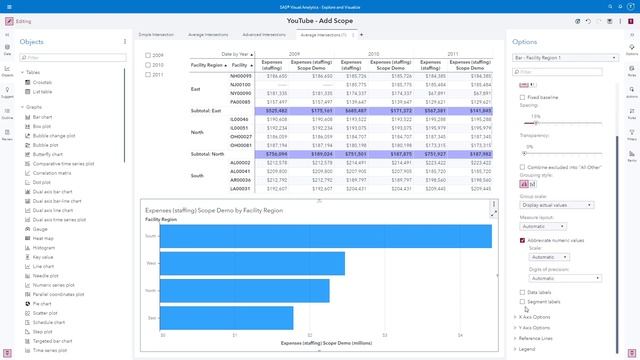Open the Digits of precision dropdown
Viewport: 640px width, 360px height.
(565, 278)
